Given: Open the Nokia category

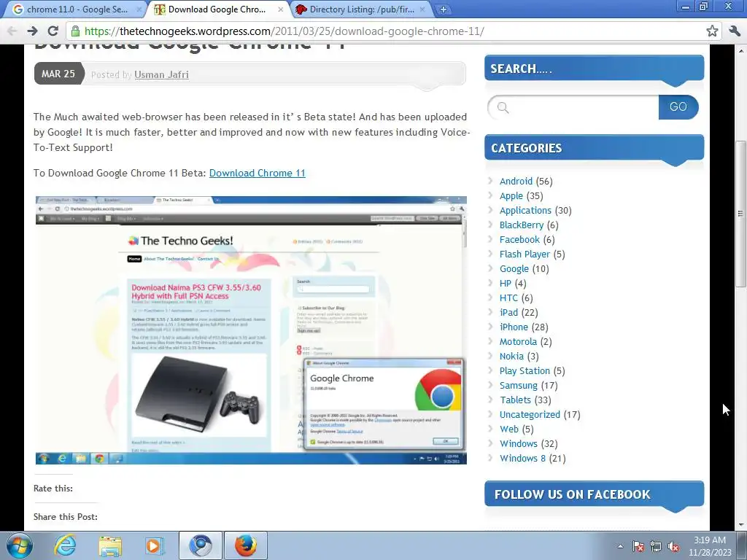Looking at the screenshot, I should point(511,357).
